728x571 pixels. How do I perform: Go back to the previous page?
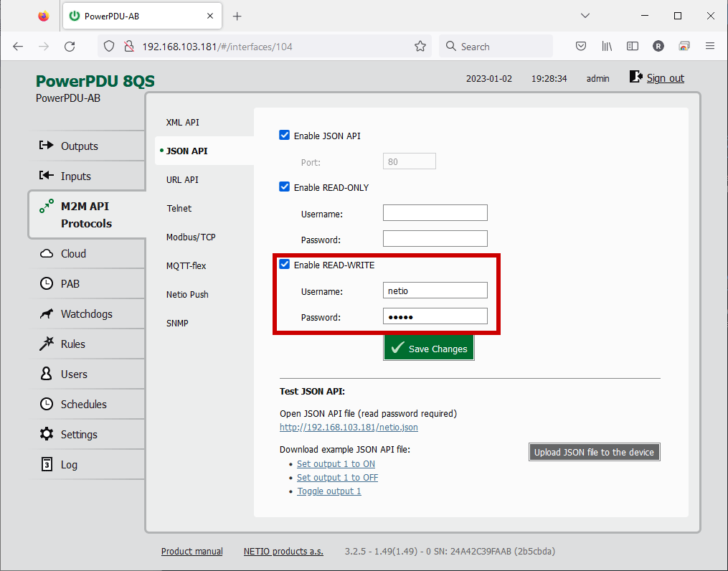coord(18,47)
